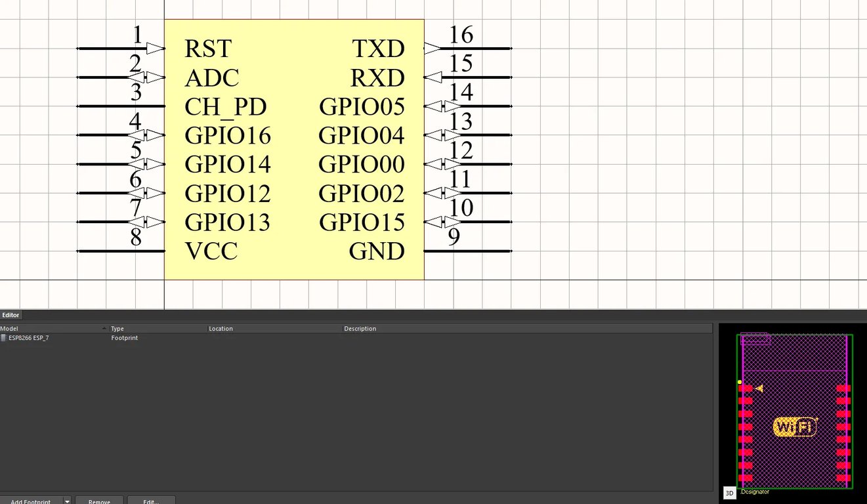This screenshot has width=867, height=504.
Task: Select the RST pin name
Action: point(208,49)
